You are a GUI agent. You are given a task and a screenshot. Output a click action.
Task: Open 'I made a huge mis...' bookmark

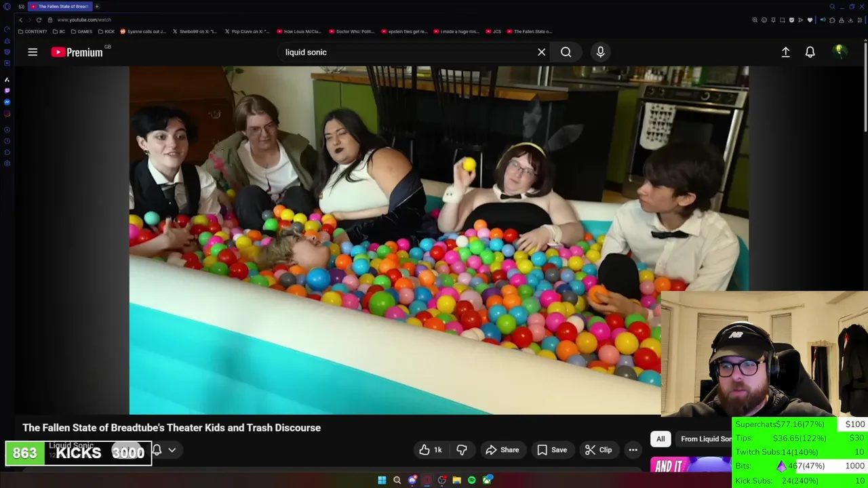coord(456,31)
